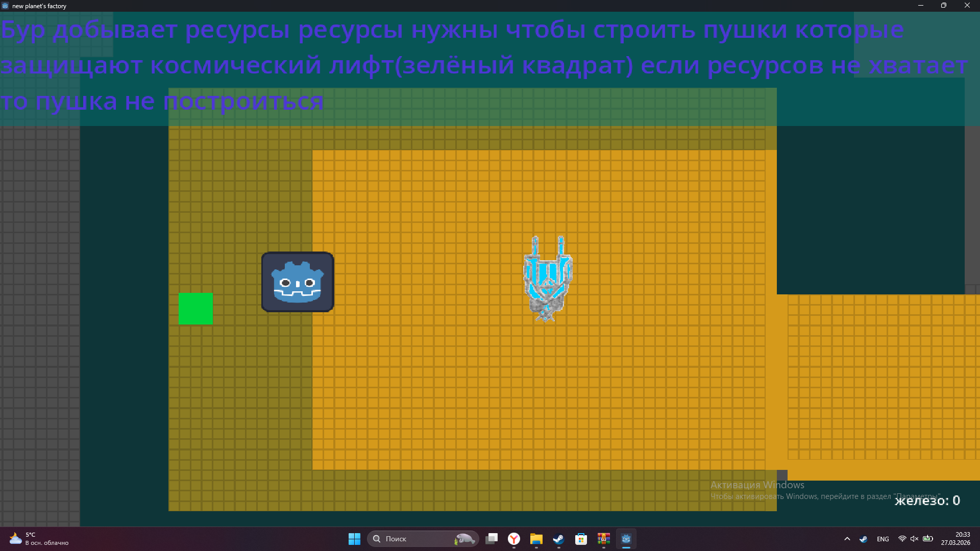
Task: Open Microsoft Store from the taskbar
Action: pyautogui.click(x=581, y=539)
